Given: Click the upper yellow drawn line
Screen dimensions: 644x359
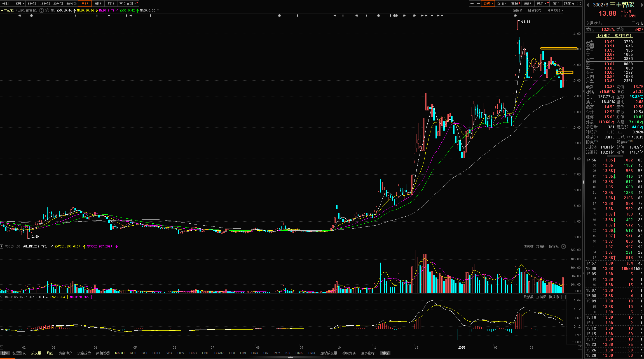Looking at the screenshot, I should tap(558, 48).
